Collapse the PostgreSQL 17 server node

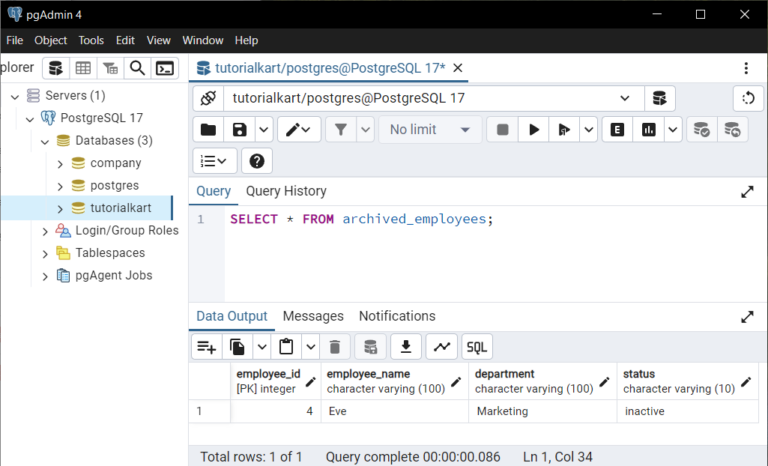30,119
